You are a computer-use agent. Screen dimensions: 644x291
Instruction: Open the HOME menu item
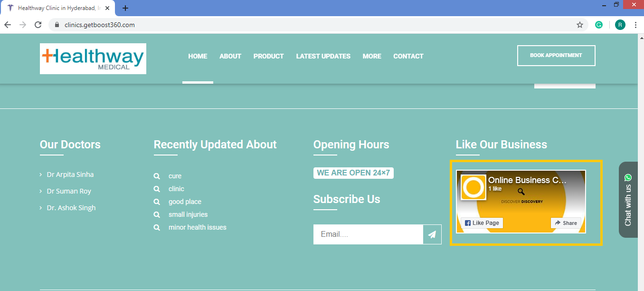(x=198, y=56)
